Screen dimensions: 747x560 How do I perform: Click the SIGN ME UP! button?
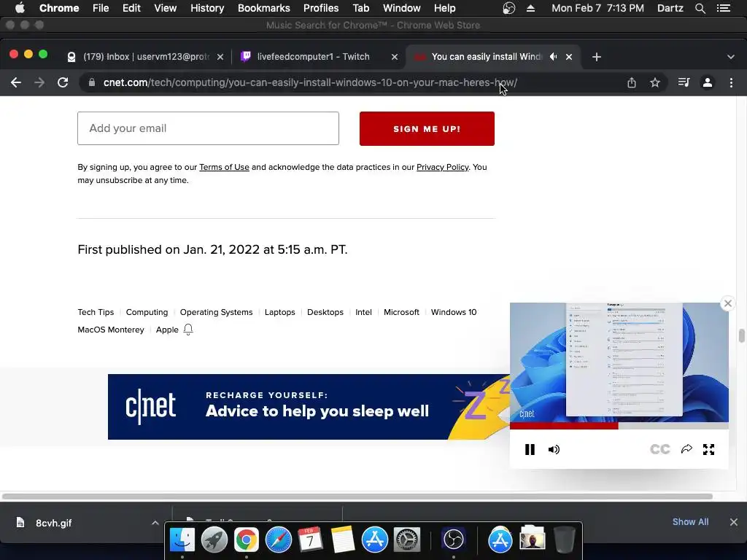pyautogui.click(x=427, y=128)
